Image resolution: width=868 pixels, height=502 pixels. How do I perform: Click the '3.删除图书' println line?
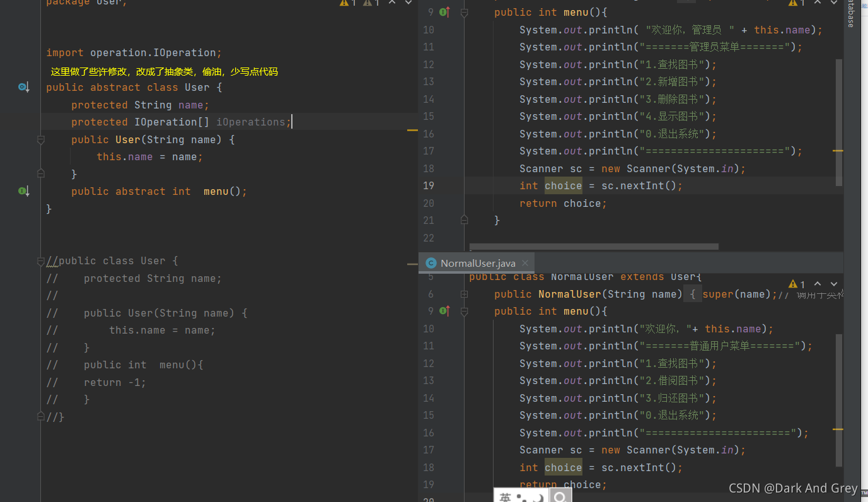click(x=618, y=99)
